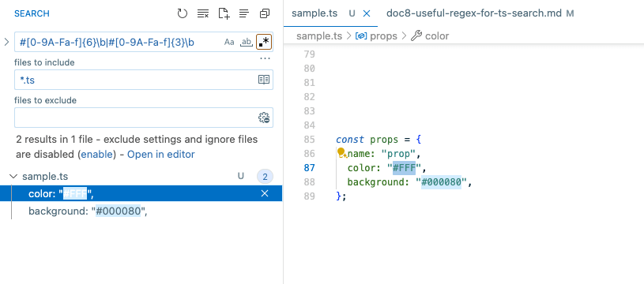Image resolution: width=644 pixels, height=284 pixels.
Task: Switch to sample.ts tab
Action: point(314,13)
